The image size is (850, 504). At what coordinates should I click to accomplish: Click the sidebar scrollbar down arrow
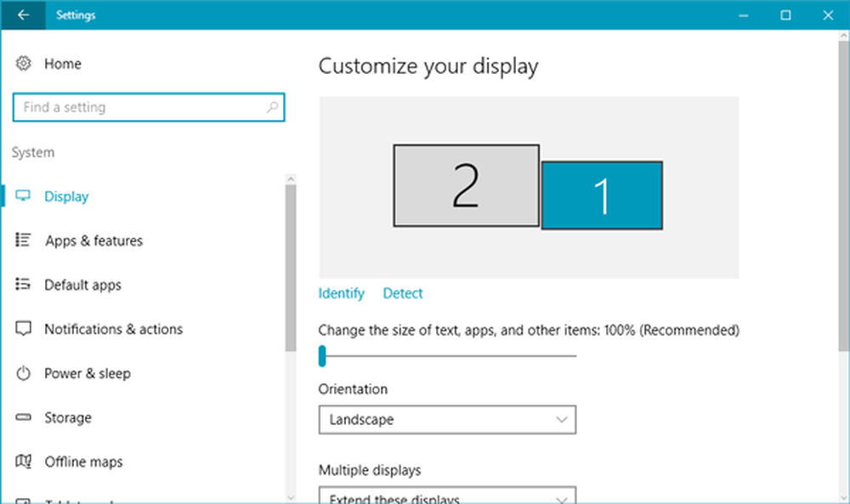point(291,497)
